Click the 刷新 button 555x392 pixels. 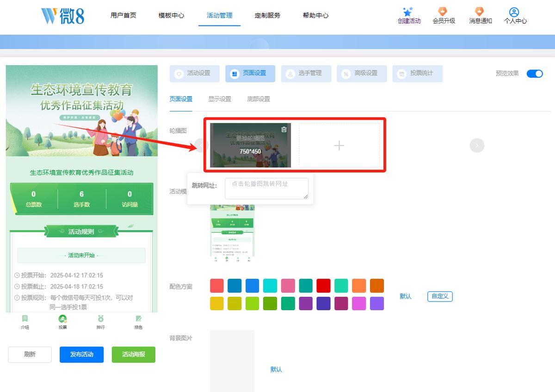(x=30, y=355)
